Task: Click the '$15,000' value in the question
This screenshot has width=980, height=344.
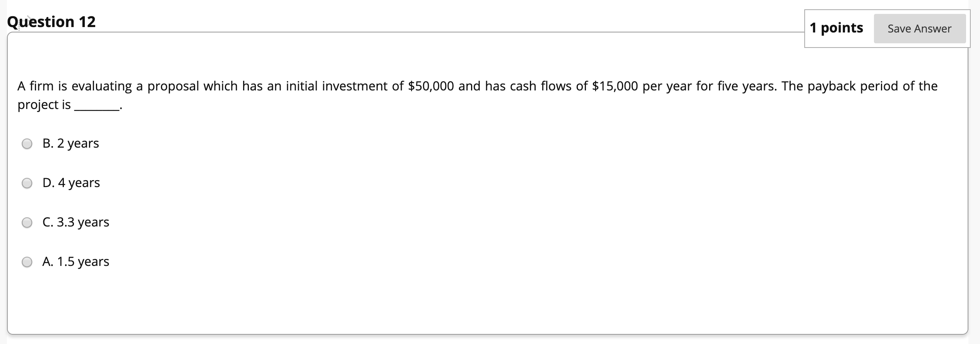Action: [614, 86]
